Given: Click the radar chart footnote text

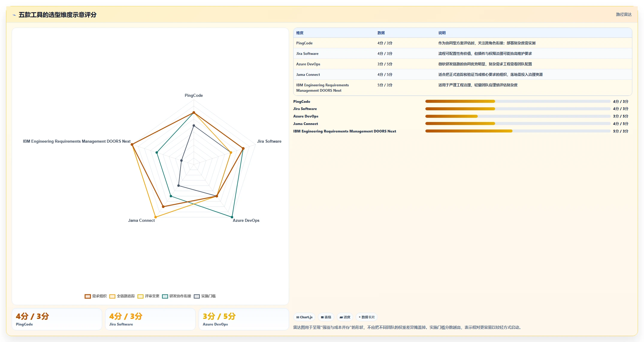Looking at the screenshot, I should (408, 327).
